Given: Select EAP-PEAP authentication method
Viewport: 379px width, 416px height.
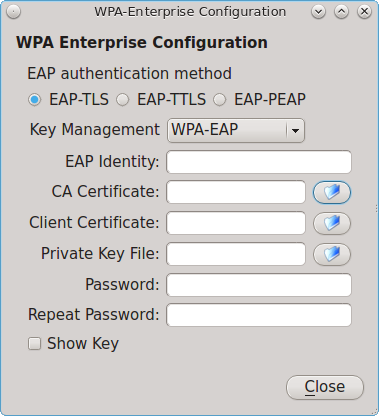Looking at the screenshot, I should 220,100.
